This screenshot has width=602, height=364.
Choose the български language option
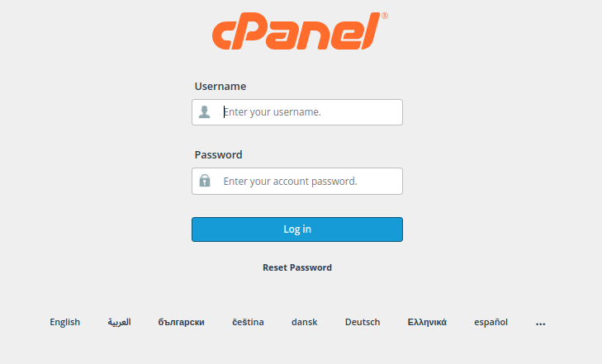[181, 322]
